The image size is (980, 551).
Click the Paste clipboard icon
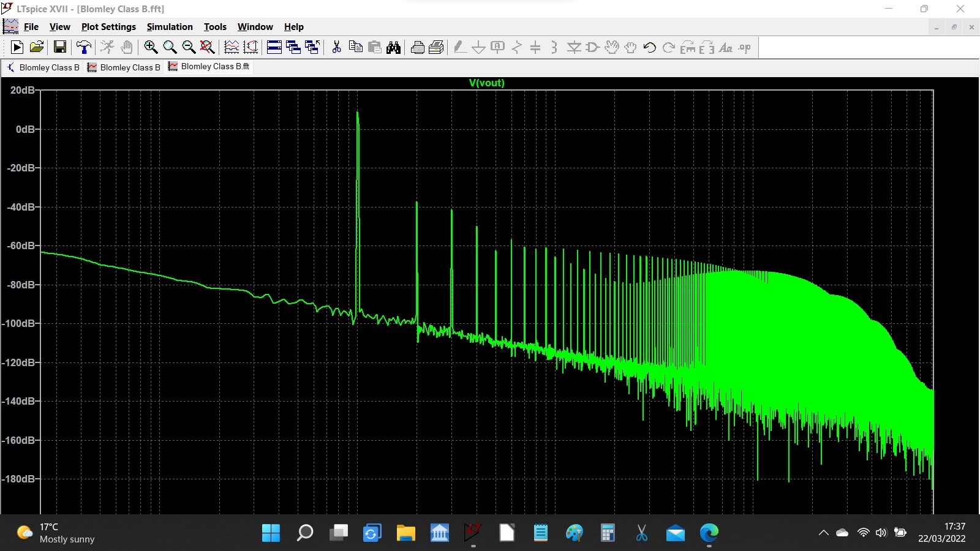click(374, 47)
